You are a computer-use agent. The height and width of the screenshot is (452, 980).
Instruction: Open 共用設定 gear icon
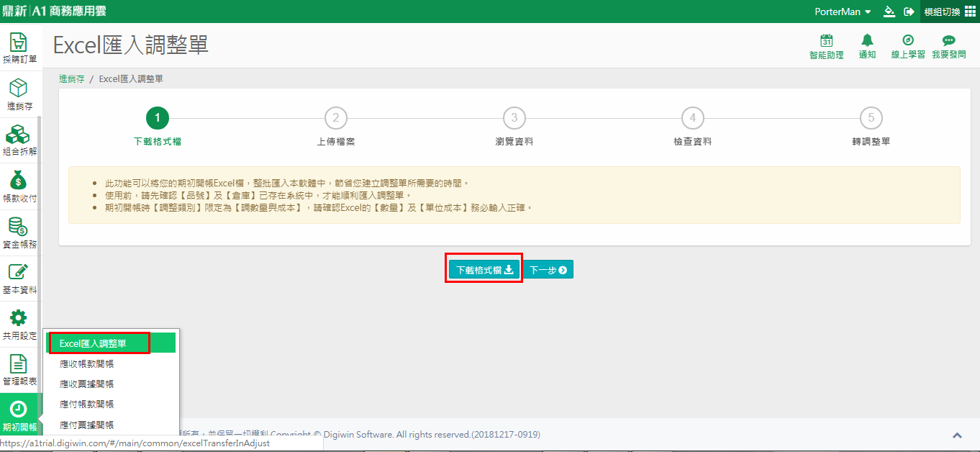click(18, 317)
